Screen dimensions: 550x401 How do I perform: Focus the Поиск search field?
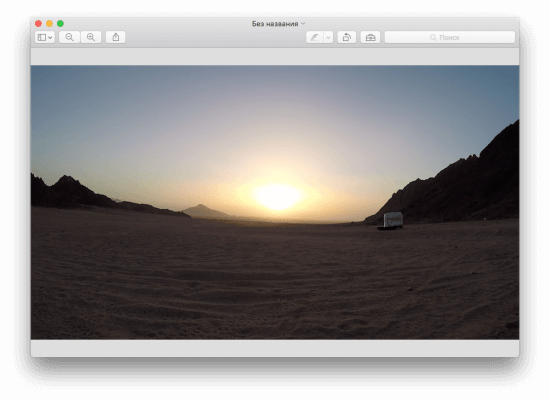click(x=450, y=37)
